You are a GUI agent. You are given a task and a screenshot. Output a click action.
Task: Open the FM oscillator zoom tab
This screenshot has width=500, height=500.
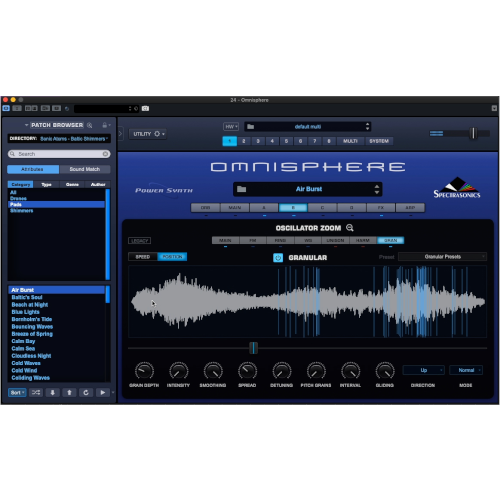tap(253, 240)
